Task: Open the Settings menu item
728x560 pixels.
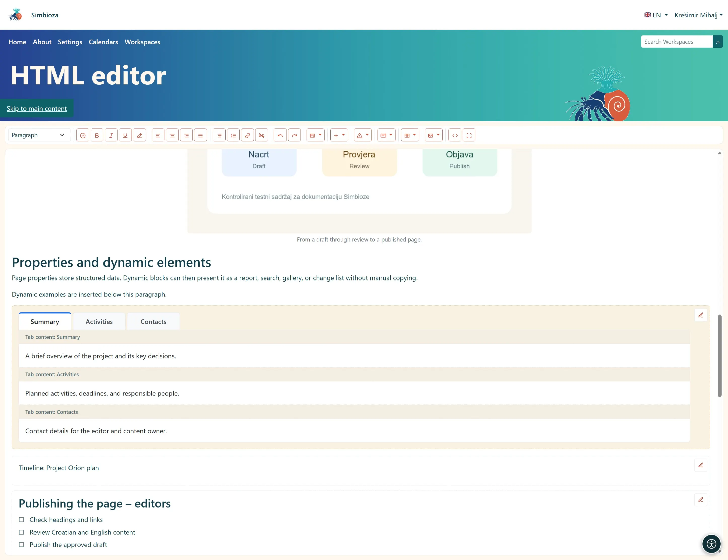Action: (70, 42)
